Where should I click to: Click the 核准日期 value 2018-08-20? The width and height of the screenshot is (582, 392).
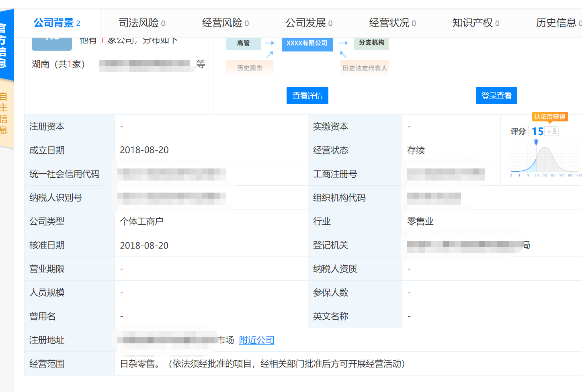pos(144,245)
